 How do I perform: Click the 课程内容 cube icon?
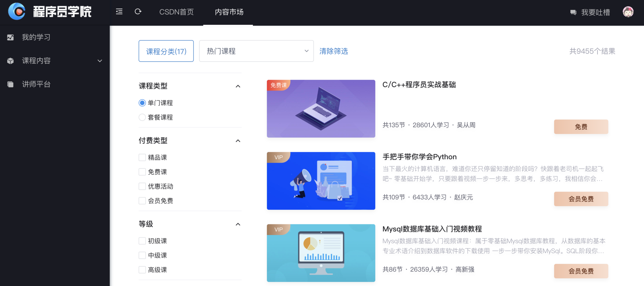tap(10, 61)
